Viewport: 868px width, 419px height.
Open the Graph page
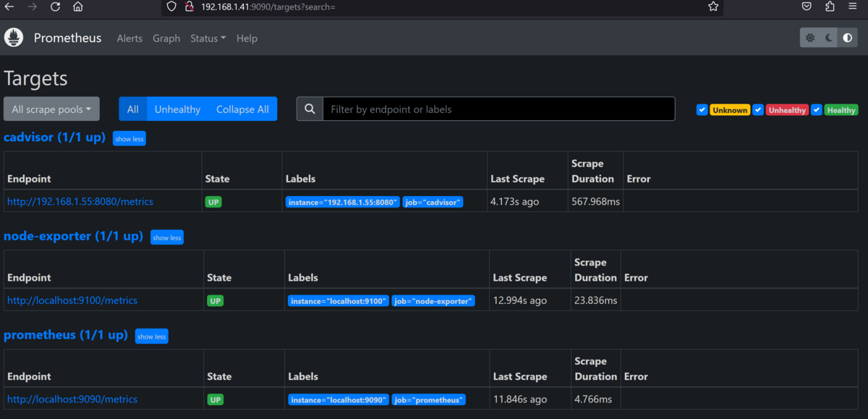point(166,38)
